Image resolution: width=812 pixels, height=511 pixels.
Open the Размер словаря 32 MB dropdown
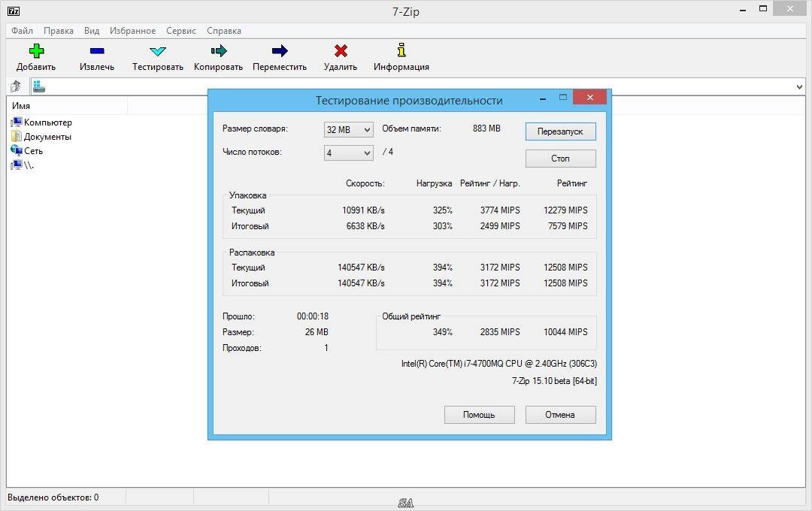pyautogui.click(x=349, y=129)
